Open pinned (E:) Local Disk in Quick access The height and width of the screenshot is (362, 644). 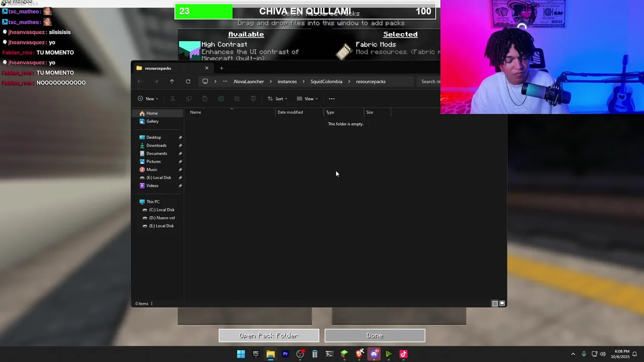pos(158,177)
